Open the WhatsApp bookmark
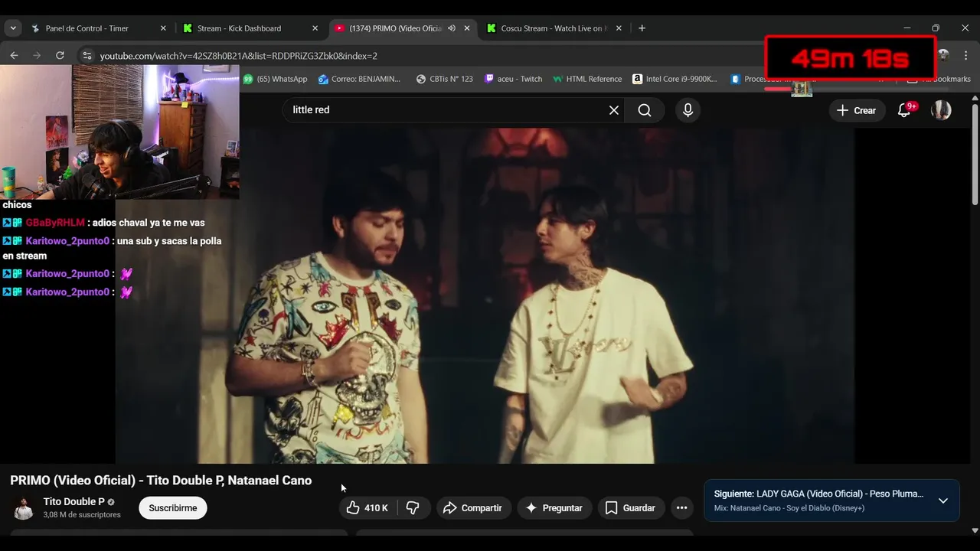This screenshot has height=551, width=980. 275,79
